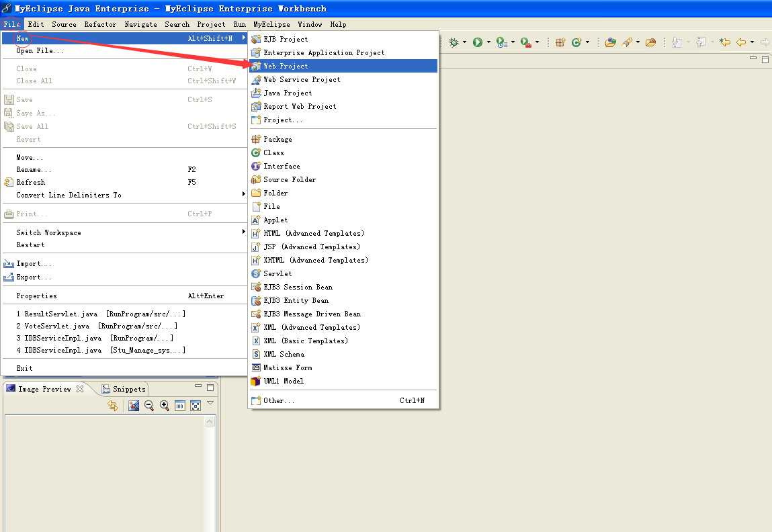772x532 pixels.
Task: Open the Navigate menu in menu bar
Action: (x=140, y=24)
